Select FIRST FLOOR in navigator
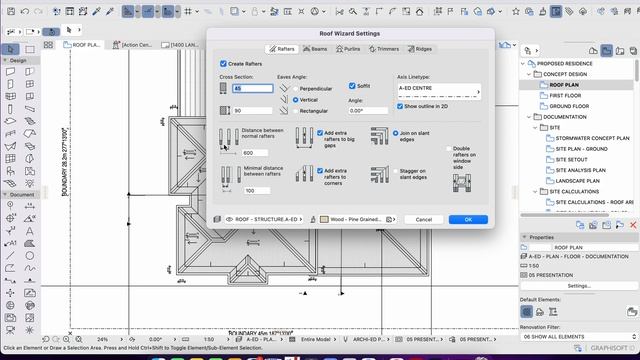The width and height of the screenshot is (640, 360). pyautogui.click(x=565, y=96)
